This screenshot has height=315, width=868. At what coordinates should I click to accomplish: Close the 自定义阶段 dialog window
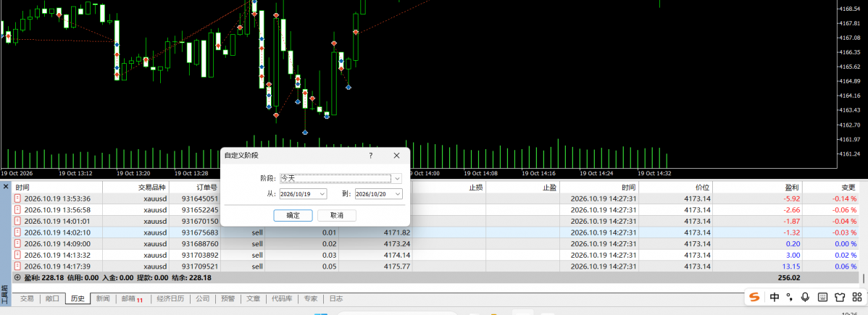(397, 156)
